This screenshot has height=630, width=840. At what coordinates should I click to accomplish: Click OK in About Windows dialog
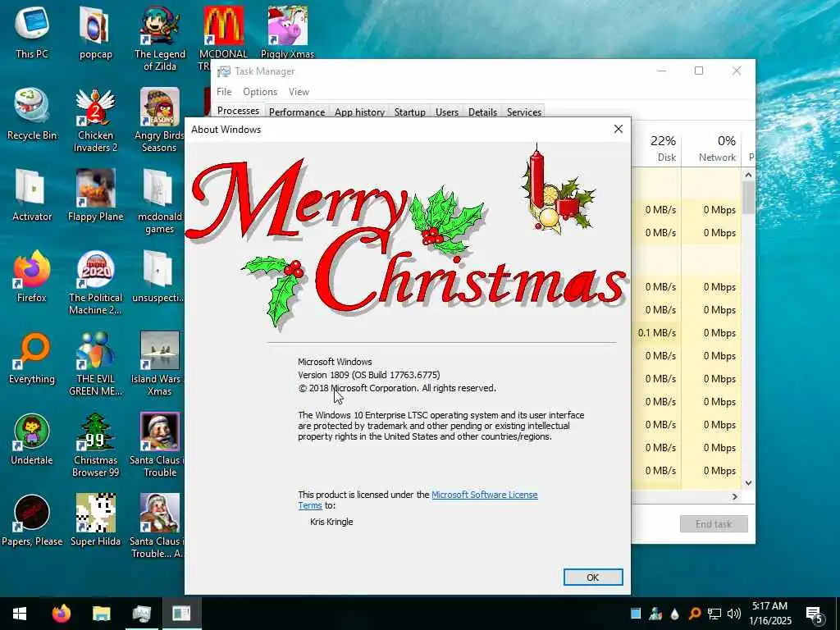click(593, 577)
